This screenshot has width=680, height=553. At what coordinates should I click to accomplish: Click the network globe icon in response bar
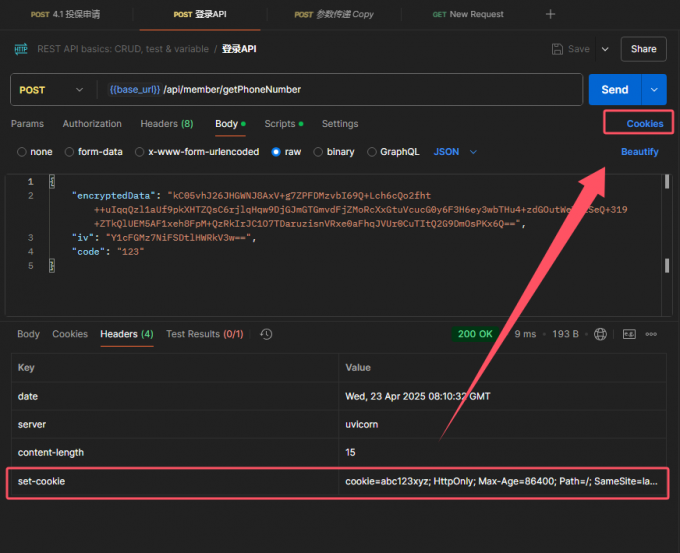click(600, 334)
